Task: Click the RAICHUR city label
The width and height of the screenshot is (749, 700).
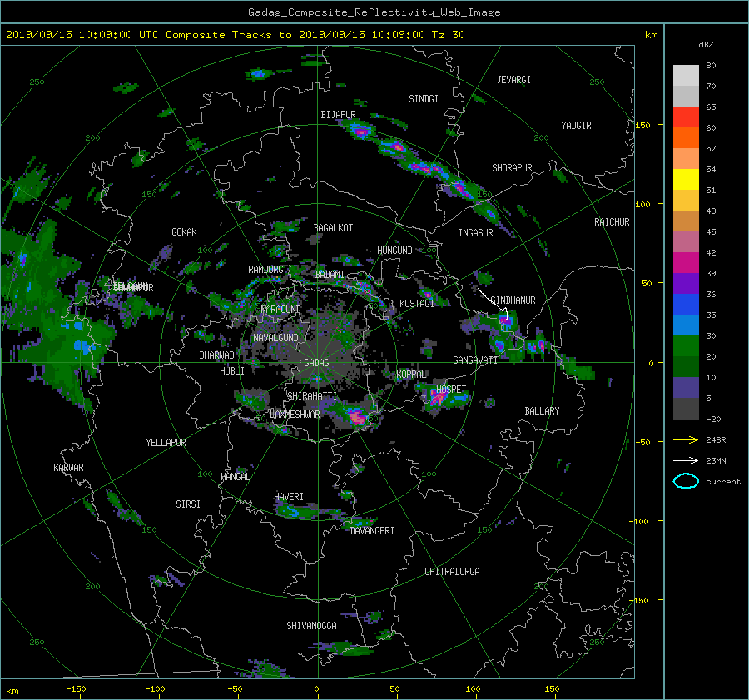Action: (x=612, y=222)
